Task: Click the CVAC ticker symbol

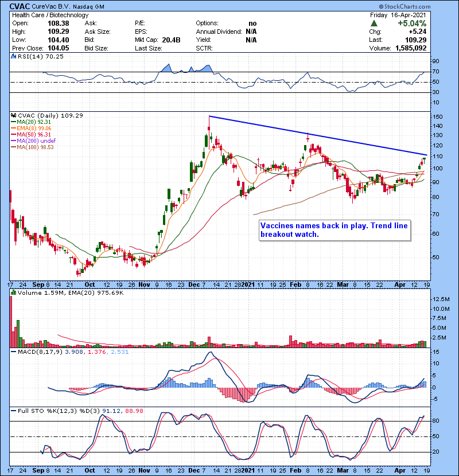Action: [x=20, y=6]
